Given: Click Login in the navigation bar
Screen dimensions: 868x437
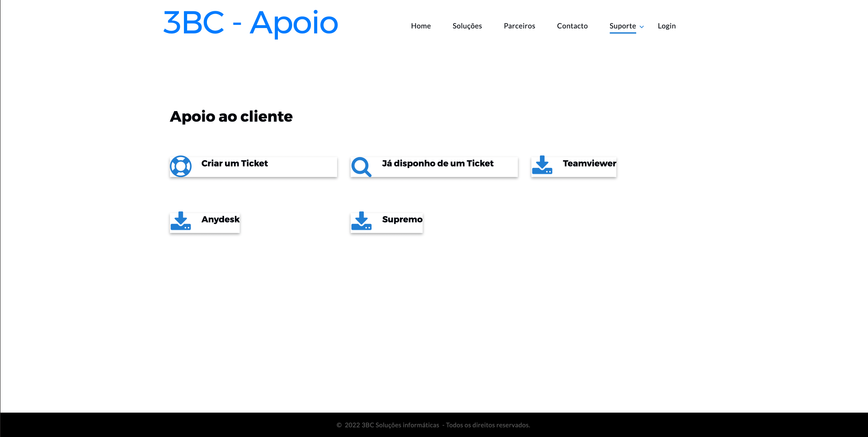Looking at the screenshot, I should point(666,26).
